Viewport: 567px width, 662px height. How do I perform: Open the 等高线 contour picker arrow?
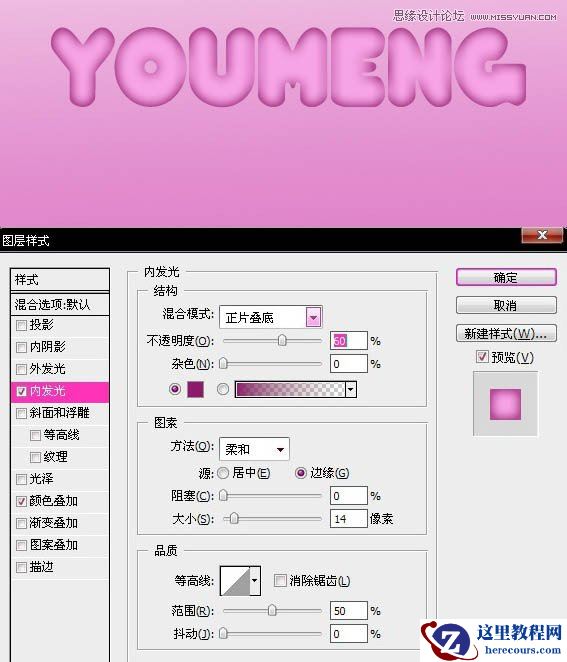point(255,581)
